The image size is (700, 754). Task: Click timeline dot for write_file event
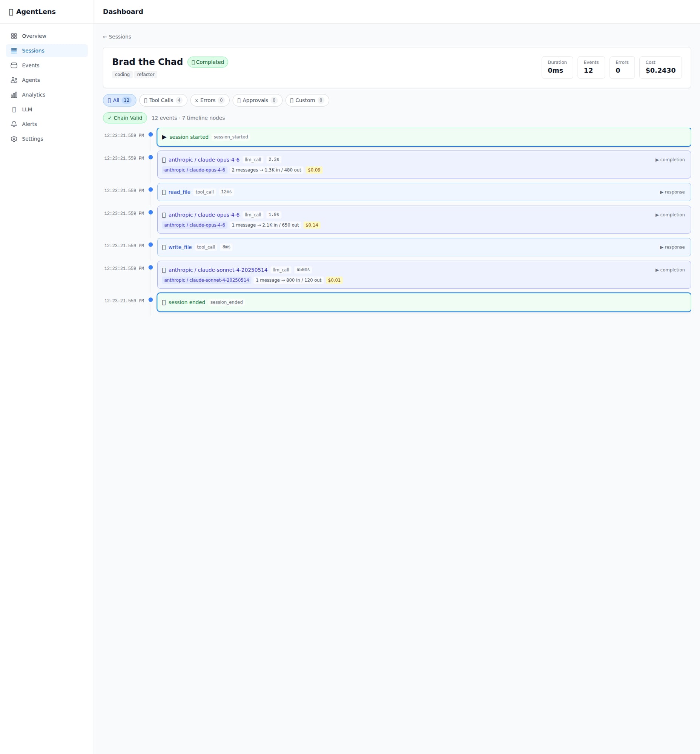tap(151, 245)
